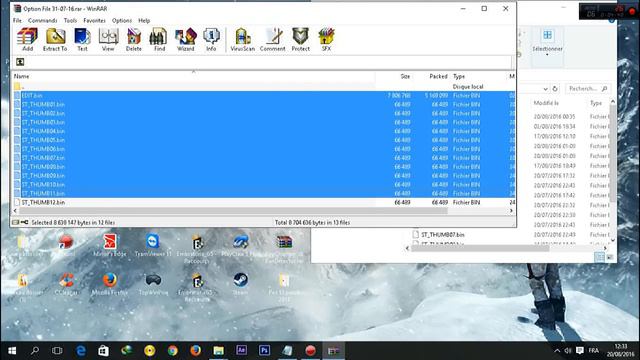Open Microsoft Edge from the taskbar
Screen dimensions: 640x360
pos(81,351)
